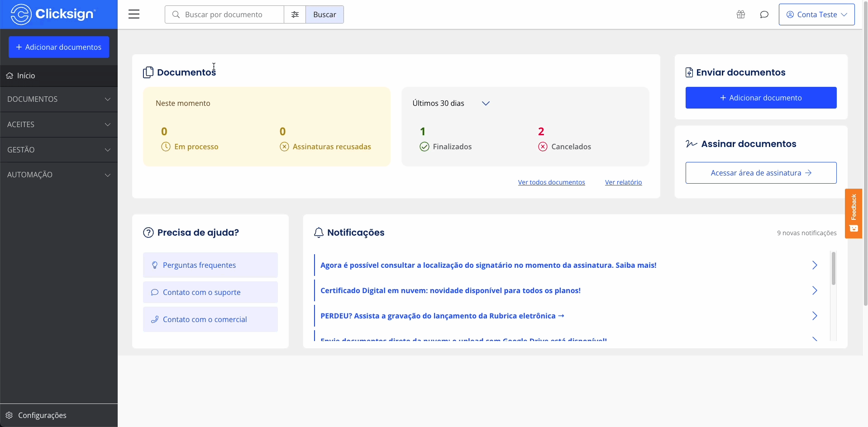Open search filter options icon

(295, 14)
